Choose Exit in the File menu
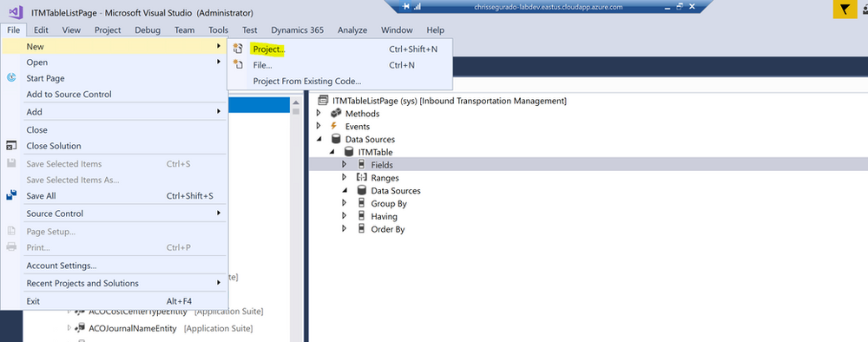Viewport: 868px width, 342px height. [x=114, y=301]
